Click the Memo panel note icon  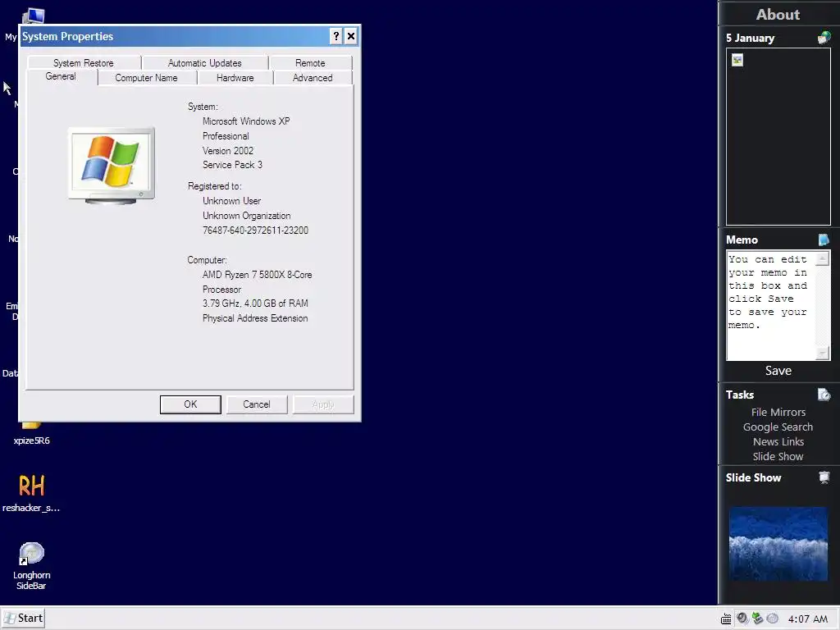point(824,240)
